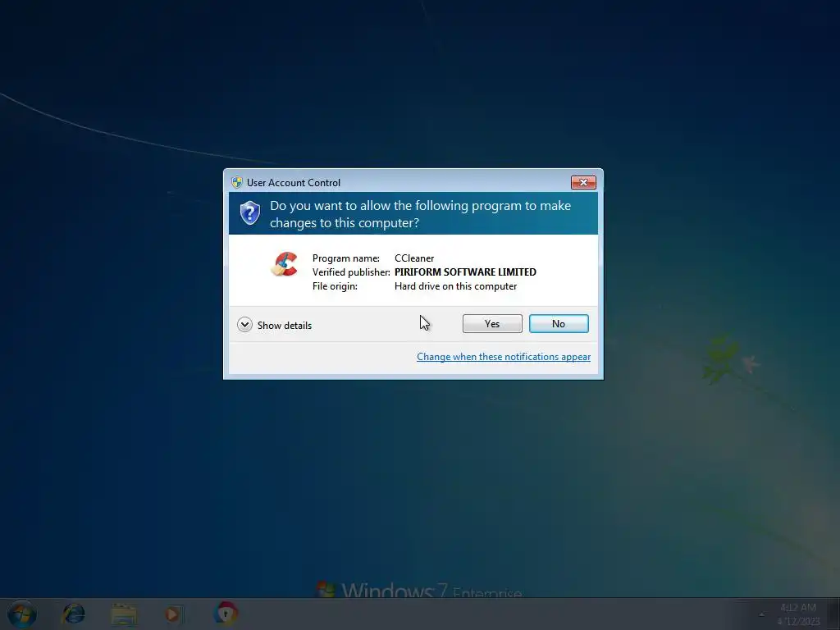This screenshot has height=630, width=840.
Task: Click Yes to allow CCleaner
Action: pos(492,323)
